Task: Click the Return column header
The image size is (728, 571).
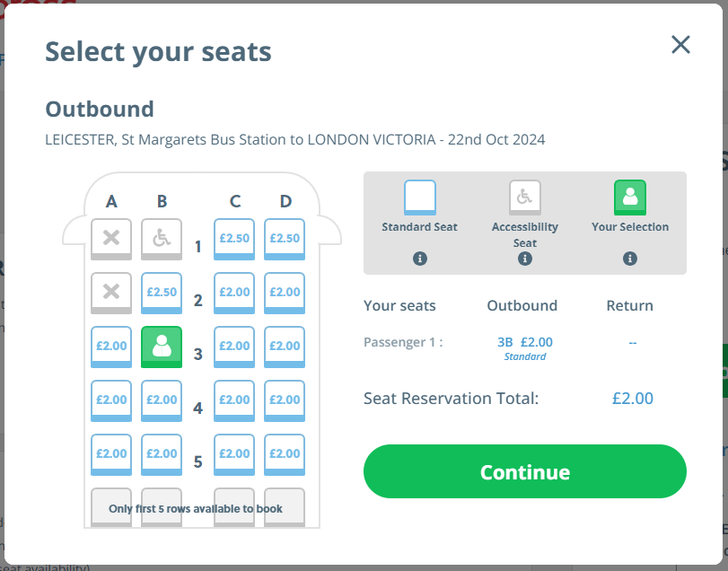Action: point(629,305)
